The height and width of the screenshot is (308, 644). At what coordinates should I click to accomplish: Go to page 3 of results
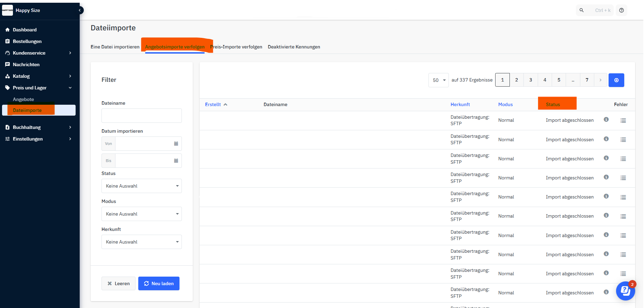click(531, 80)
